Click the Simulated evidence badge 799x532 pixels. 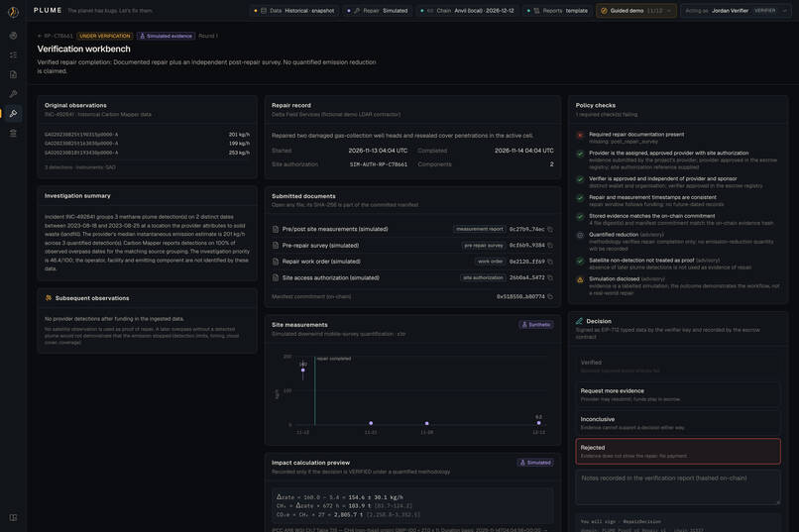(x=166, y=36)
